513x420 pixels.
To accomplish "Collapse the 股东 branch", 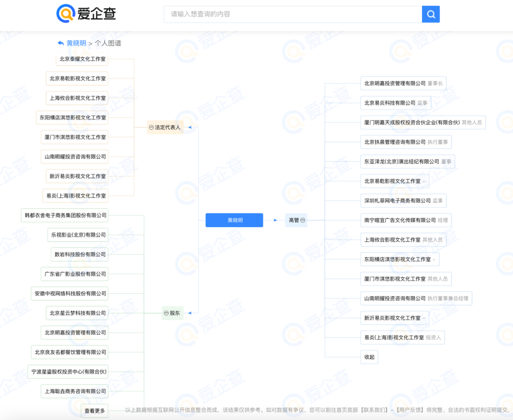I will coord(166,313).
